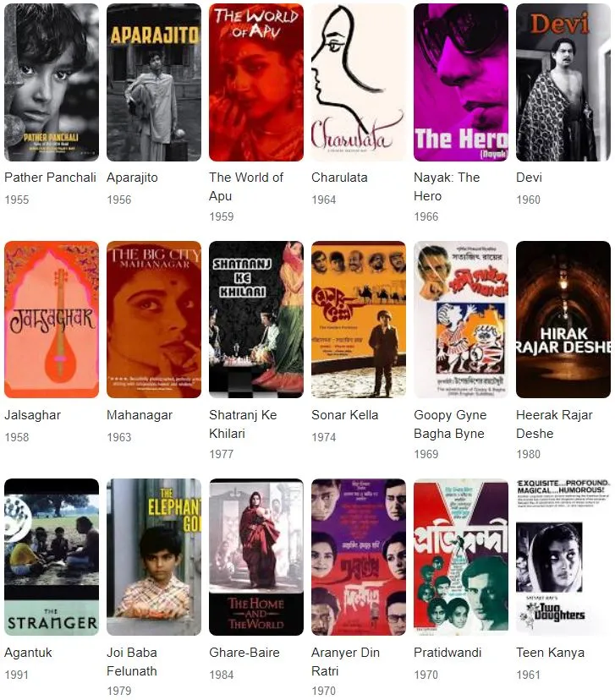Open the Shatranj Ke Khilari poster
Viewport: 615px width, 700px height.
pos(256,320)
